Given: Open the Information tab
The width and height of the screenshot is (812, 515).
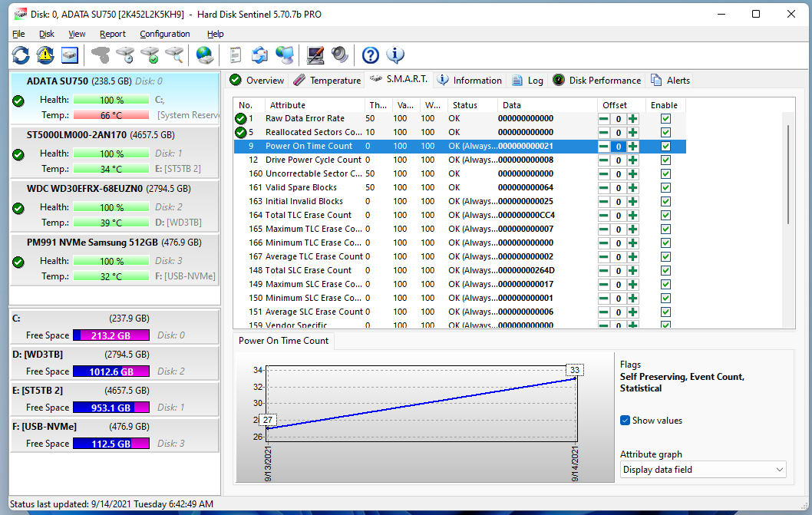Looking at the screenshot, I should coord(469,81).
